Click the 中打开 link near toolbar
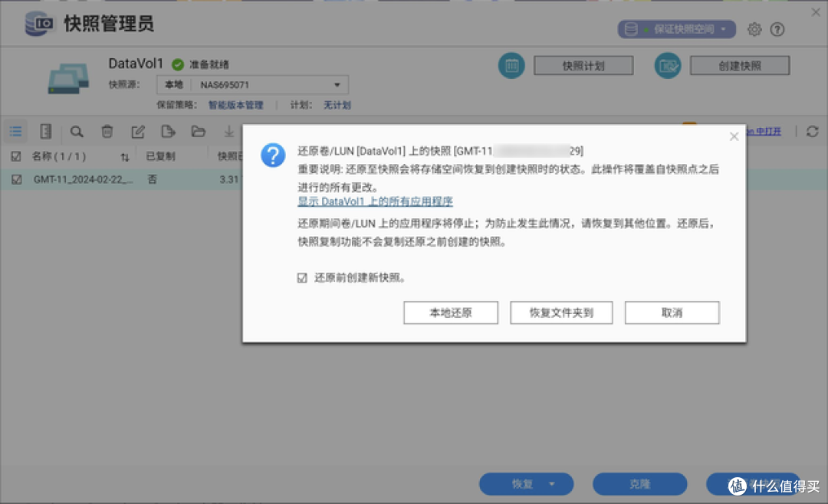The width and height of the screenshot is (828, 504). pyautogui.click(x=764, y=131)
